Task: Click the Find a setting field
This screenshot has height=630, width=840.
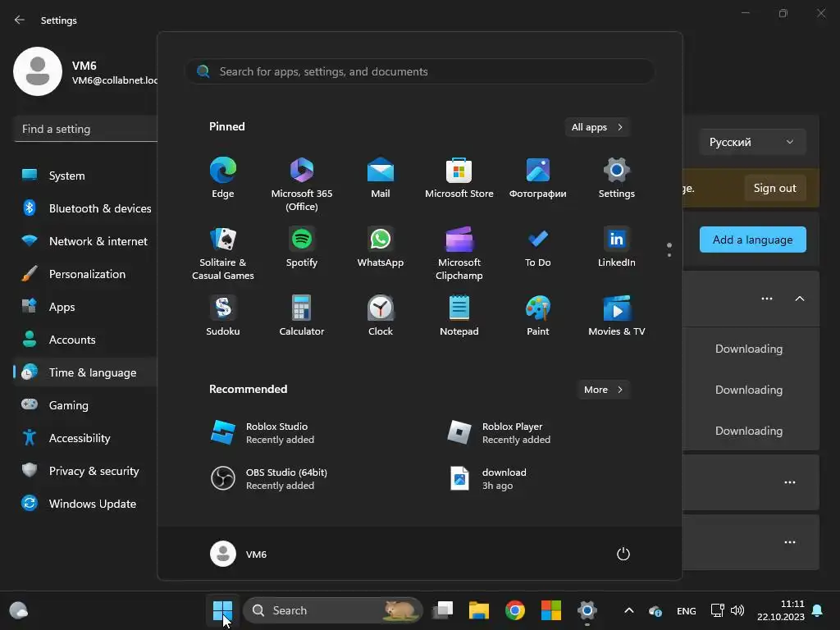Action: [85, 129]
